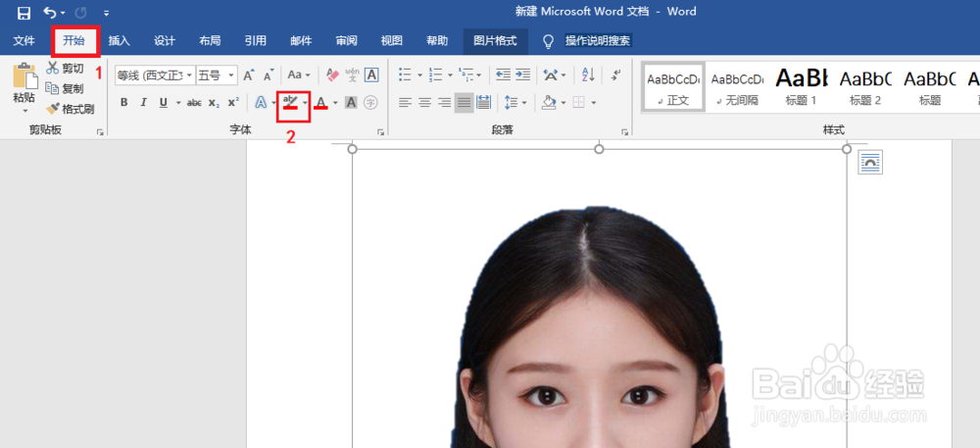Switch to the 开始 ribbon tab
The height and width of the screenshot is (448, 980).
click(73, 41)
